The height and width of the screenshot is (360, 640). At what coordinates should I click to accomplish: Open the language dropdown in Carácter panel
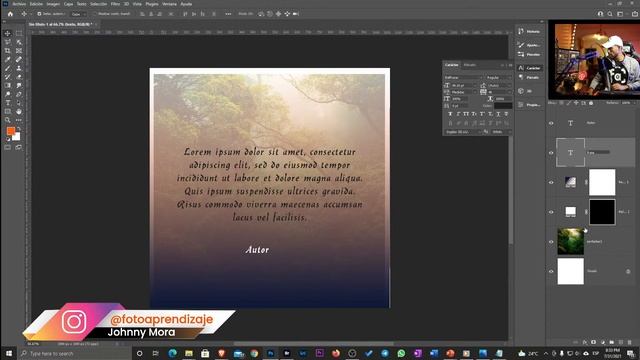[x=463, y=132]
